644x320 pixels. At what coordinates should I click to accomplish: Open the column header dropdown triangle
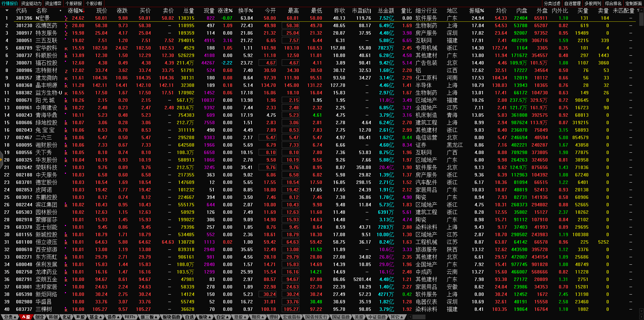tap(6, 11)
